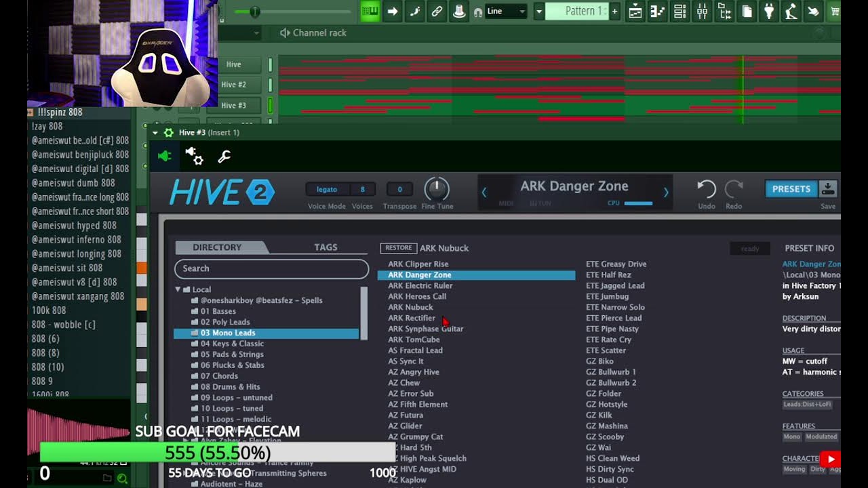
Task: Click the RESTORE button
Action: (399, 248)
